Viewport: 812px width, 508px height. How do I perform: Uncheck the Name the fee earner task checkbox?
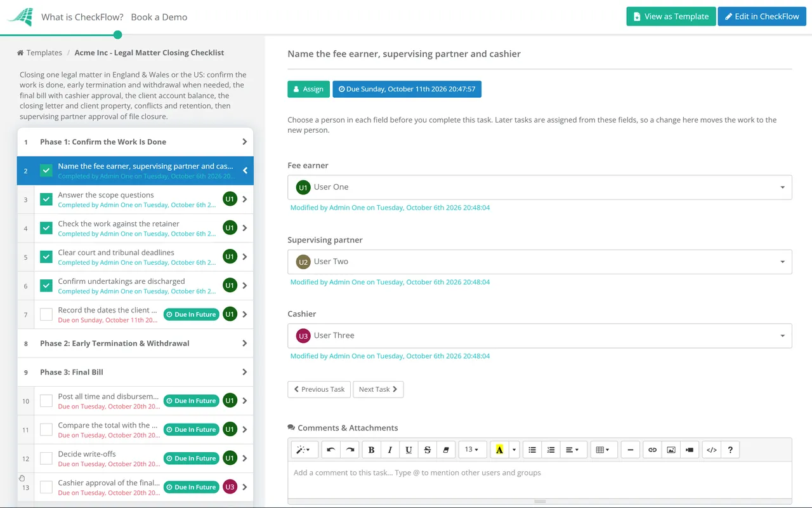[x=46, y=171]
